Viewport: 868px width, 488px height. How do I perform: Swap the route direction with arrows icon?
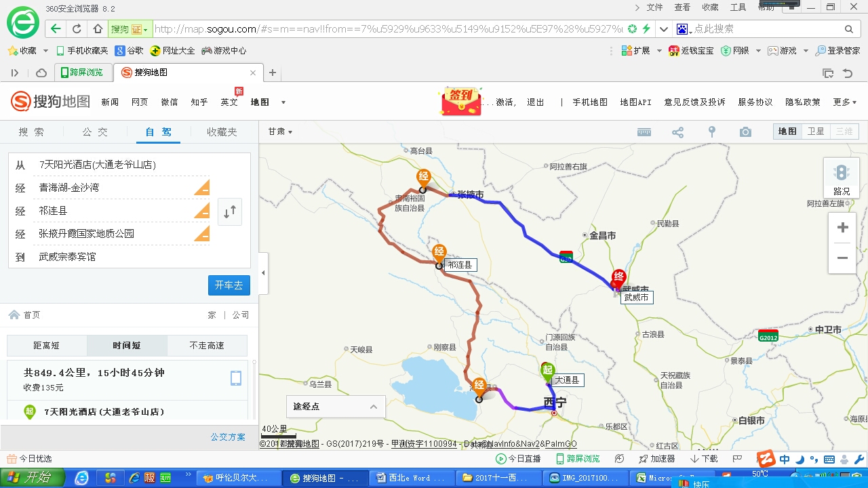(x=230, y=211)
